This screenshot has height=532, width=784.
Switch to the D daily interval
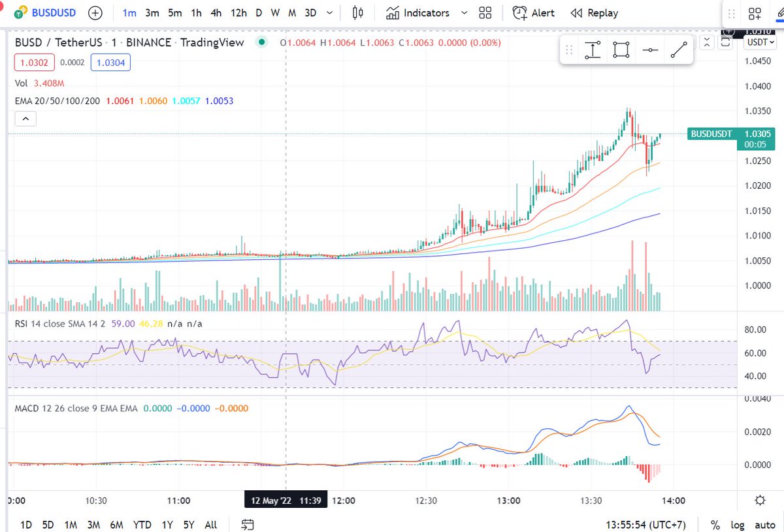(259, 12)
